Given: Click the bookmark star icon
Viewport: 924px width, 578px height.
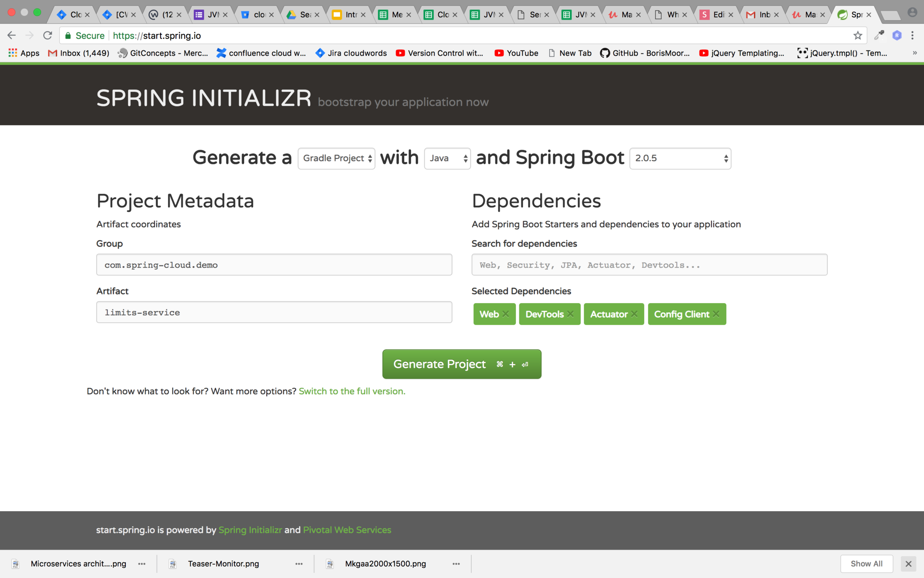Looking at the screenshot, I should (x=858, y=36).
